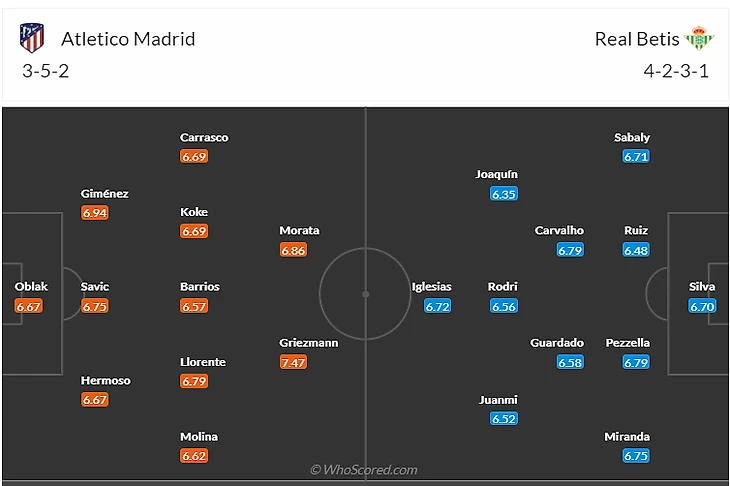Screen dimensions: 730x486
Task: Click the Real Betis club crest
Action: (699, 39)
